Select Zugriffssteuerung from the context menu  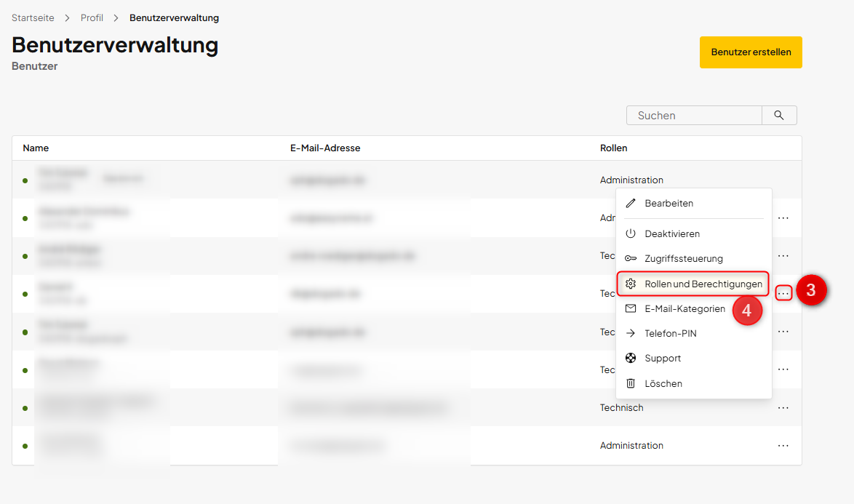click(x=684, y=259)
